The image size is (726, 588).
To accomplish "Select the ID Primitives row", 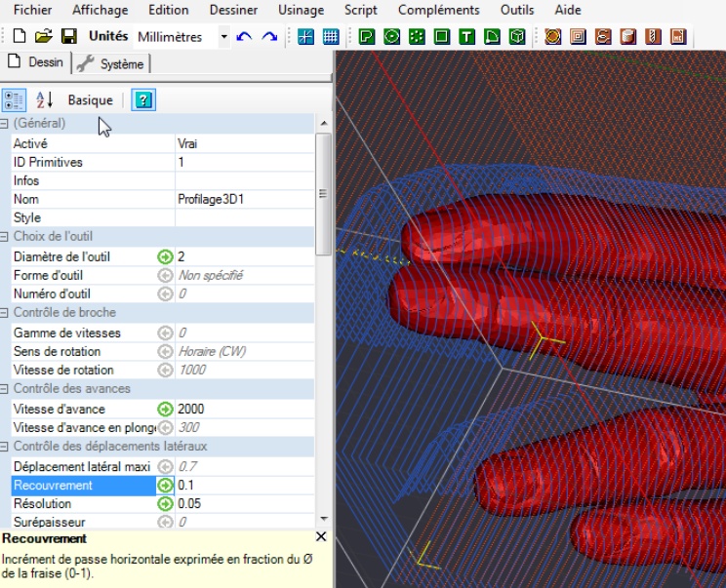I will [x=163, y=163].
